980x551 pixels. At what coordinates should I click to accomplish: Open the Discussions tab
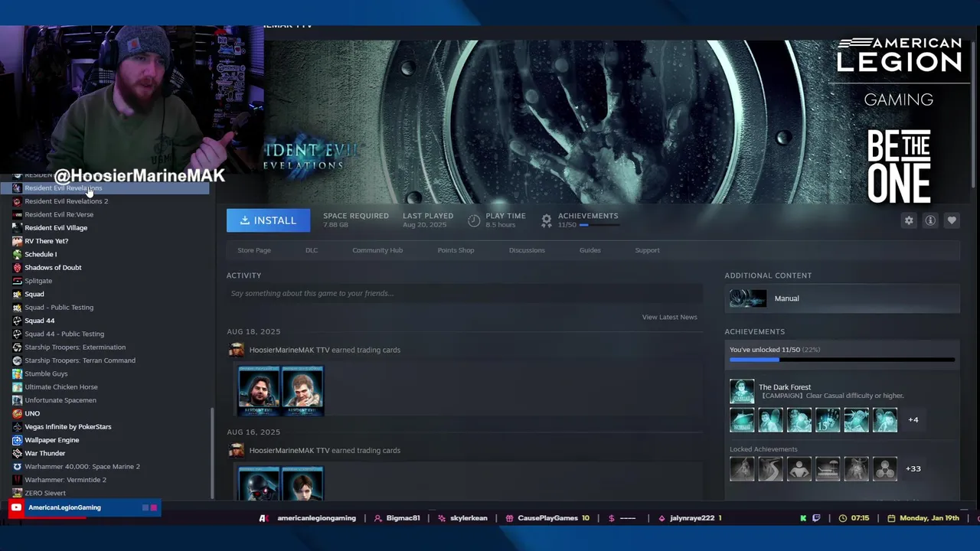tap(527, 250)
